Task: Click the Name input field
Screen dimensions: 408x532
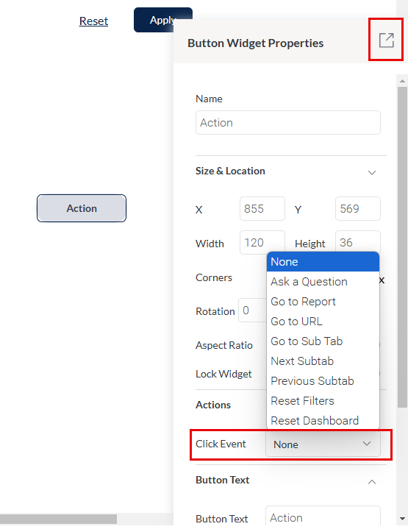Action: [x=288, y=122]
